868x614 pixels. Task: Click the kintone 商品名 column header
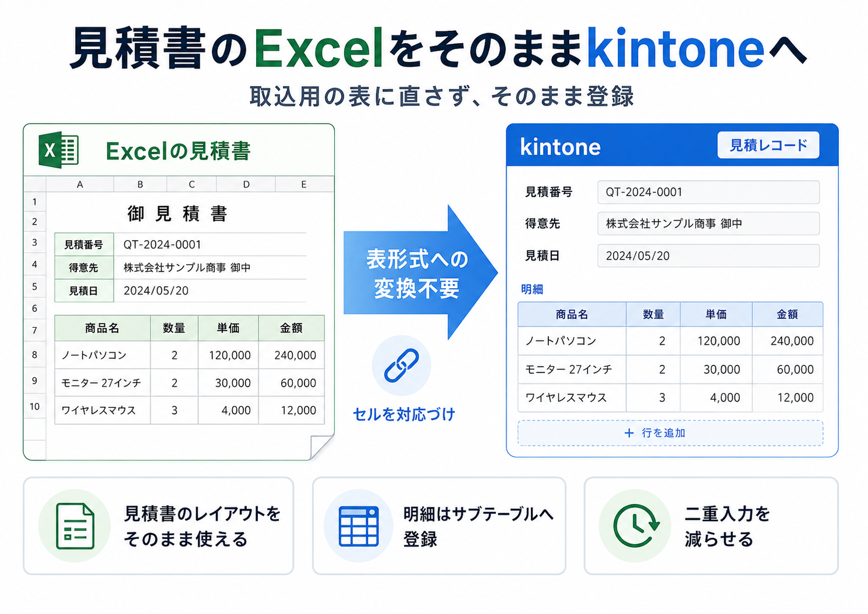tap(572, 314)
